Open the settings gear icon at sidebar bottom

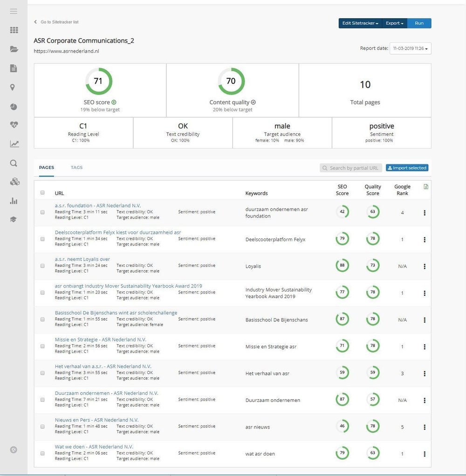[14, 449]
